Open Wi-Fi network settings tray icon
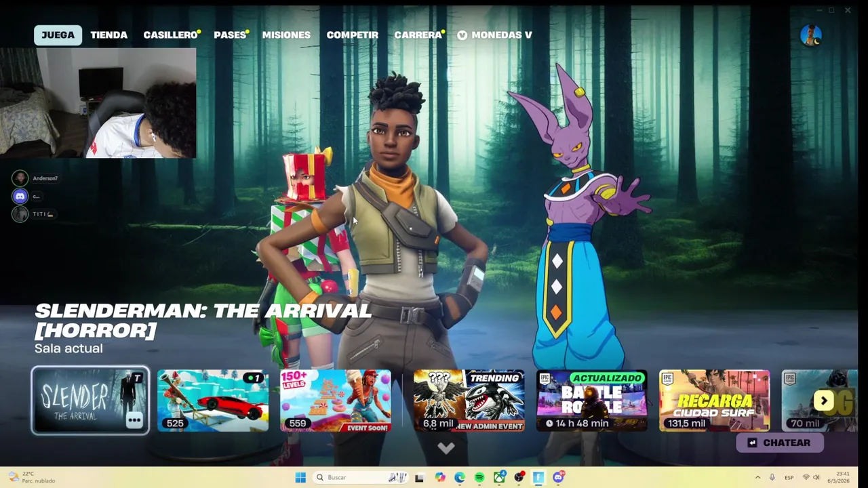Image resolution: width=868 pixels, height=488 pixels. [806, 477]
